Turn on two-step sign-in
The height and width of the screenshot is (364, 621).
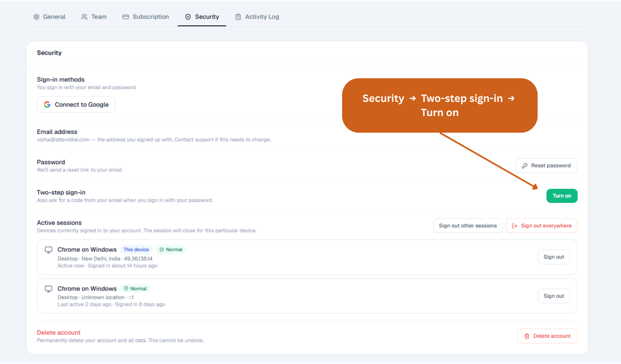pos(562,196)
